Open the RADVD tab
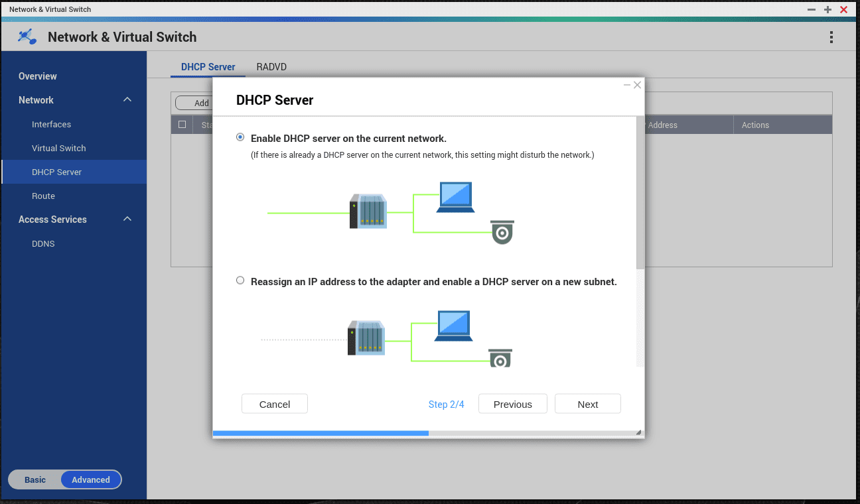This screenshot has height=504, width=860. [x=271, y=67]
